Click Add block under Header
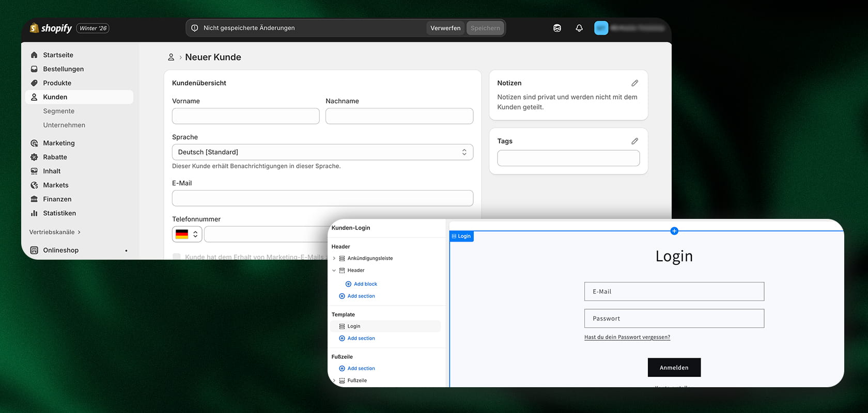 [361, 284]
